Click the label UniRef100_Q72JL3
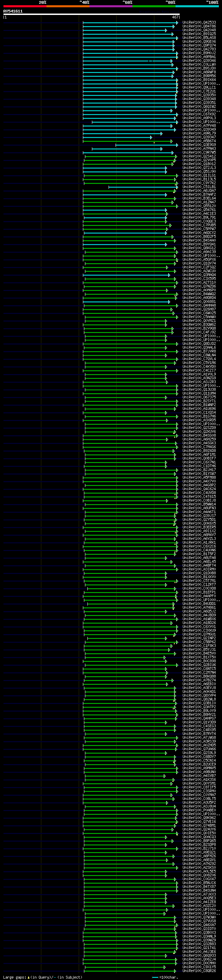Screen dimensions: 222x980 [x=199, y=168]
